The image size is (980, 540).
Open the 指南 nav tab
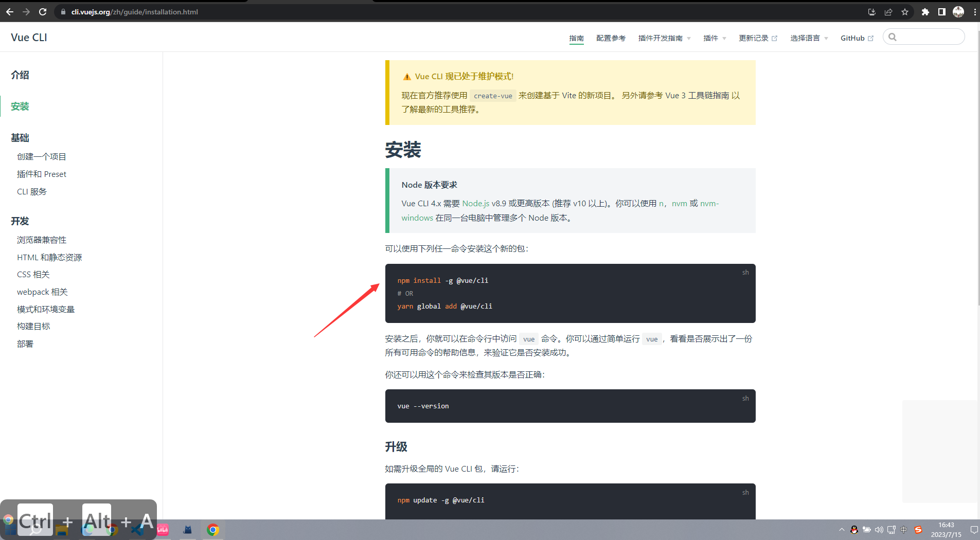click(576, 38)
